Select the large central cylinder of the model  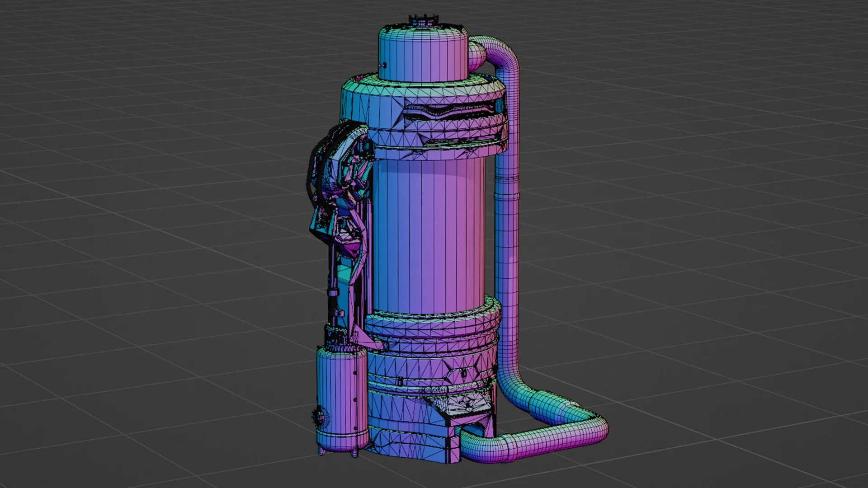429,235
